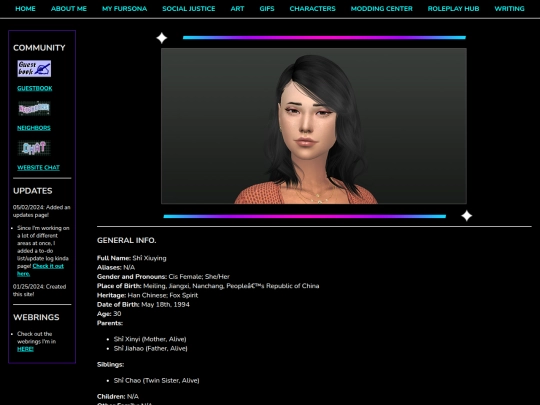
Task: Open the About Me page
Action: pos(69,9)
